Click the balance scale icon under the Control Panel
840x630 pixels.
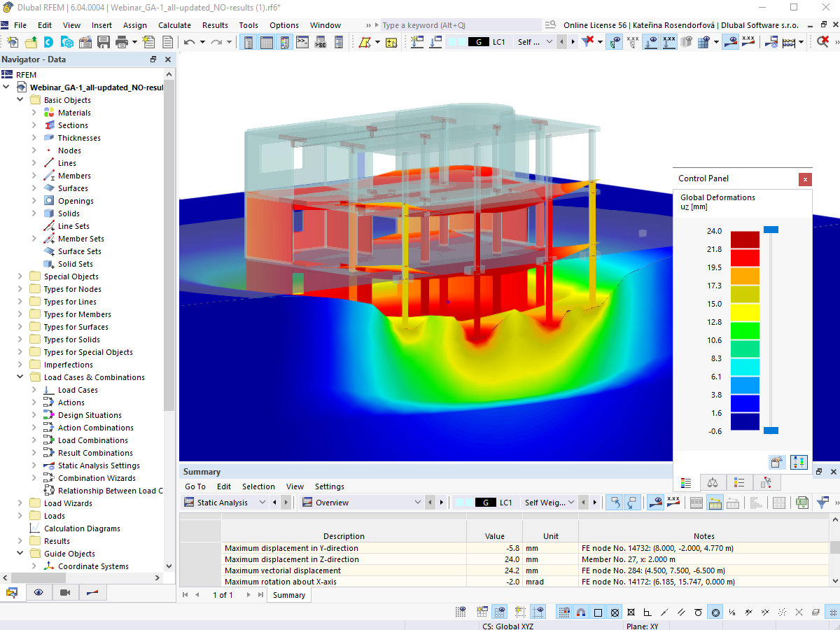[x=712, y=482]
